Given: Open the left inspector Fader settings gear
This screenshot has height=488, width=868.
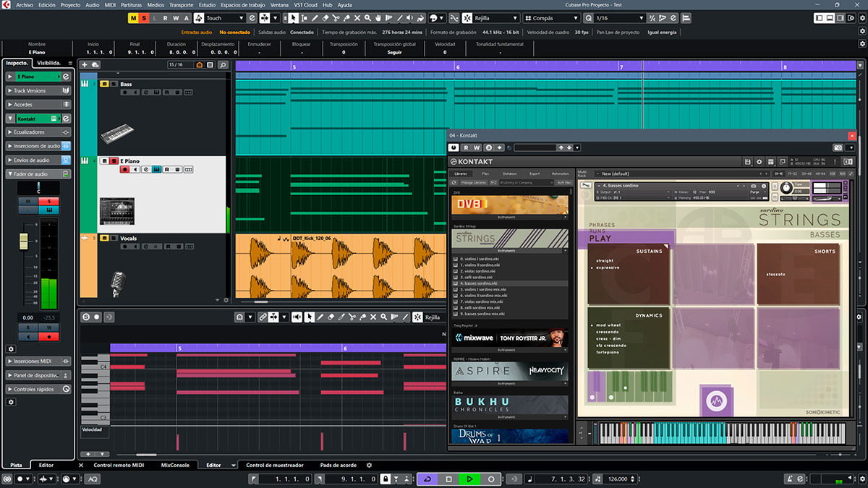Looking at the screenshot, I should [x=11, y=348].
